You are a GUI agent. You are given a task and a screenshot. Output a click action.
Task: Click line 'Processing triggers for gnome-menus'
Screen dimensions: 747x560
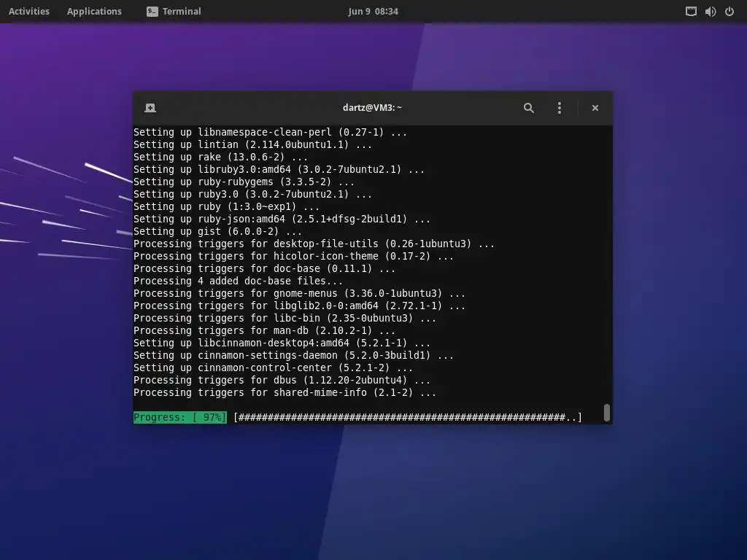[x=299, y=293]
